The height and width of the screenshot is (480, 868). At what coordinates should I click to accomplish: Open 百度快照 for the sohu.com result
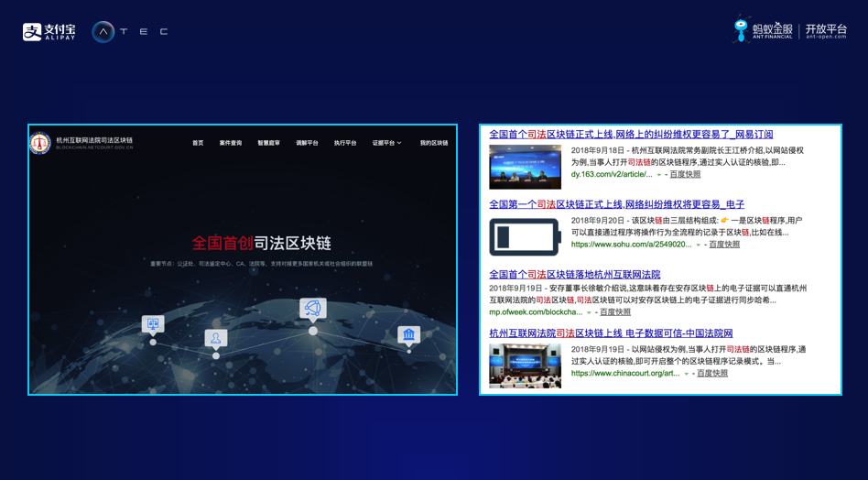724,245
